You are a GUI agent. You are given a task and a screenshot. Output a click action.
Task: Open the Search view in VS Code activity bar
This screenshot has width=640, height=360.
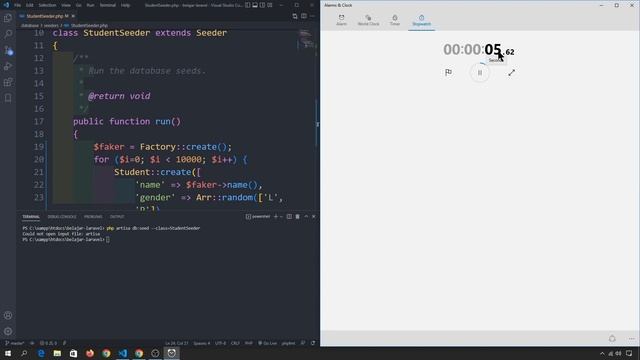[8, 34]
